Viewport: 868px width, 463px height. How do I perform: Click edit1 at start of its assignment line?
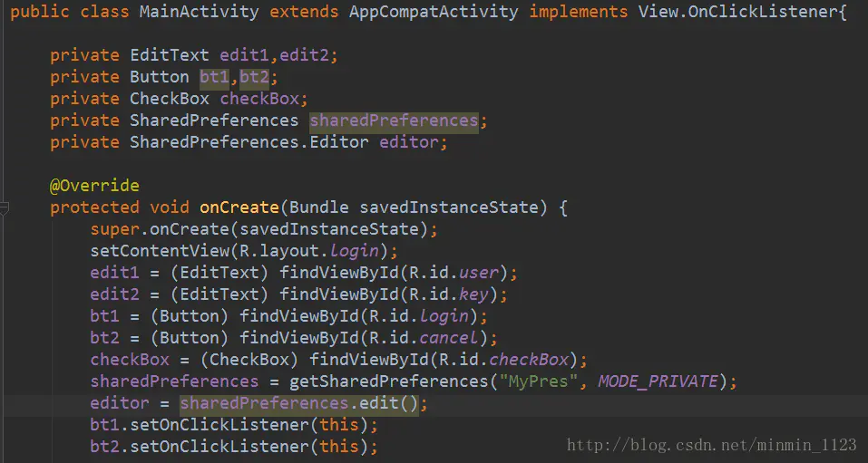114,273
